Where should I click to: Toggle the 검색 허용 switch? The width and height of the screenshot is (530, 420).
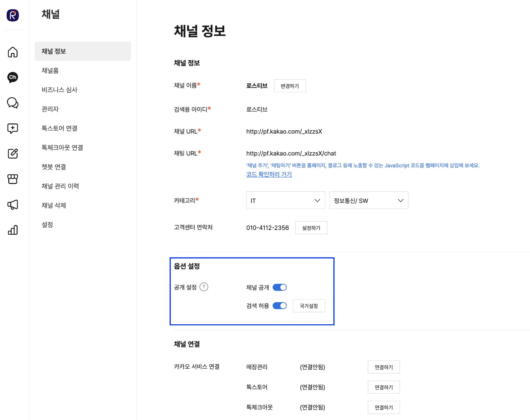[x=280, y=306]
